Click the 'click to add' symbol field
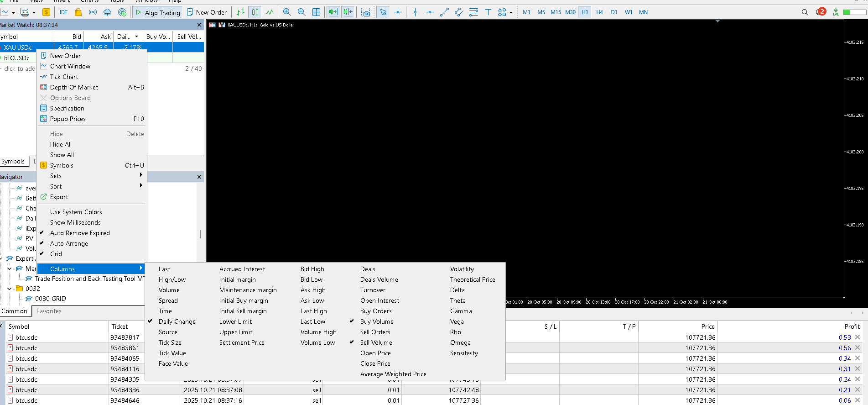This screenshot has height=405, width=868. pyautogui.click(x=19, y=68)
